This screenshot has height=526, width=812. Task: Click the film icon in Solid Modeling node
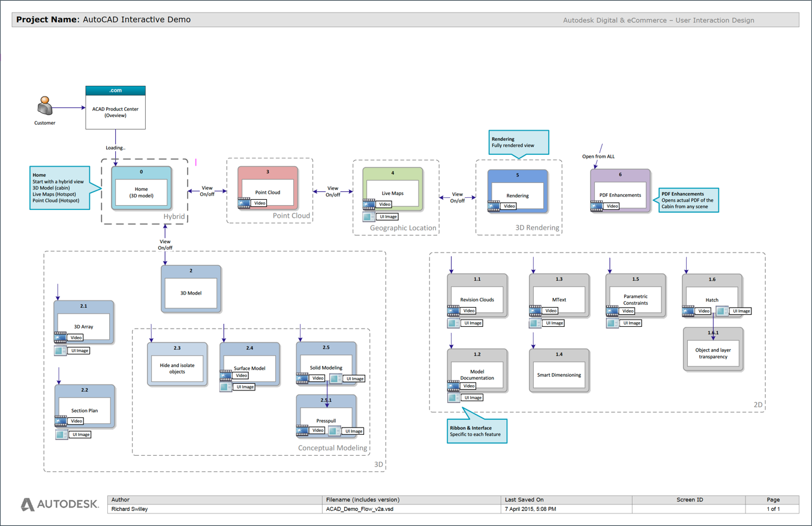coord(303,378)
